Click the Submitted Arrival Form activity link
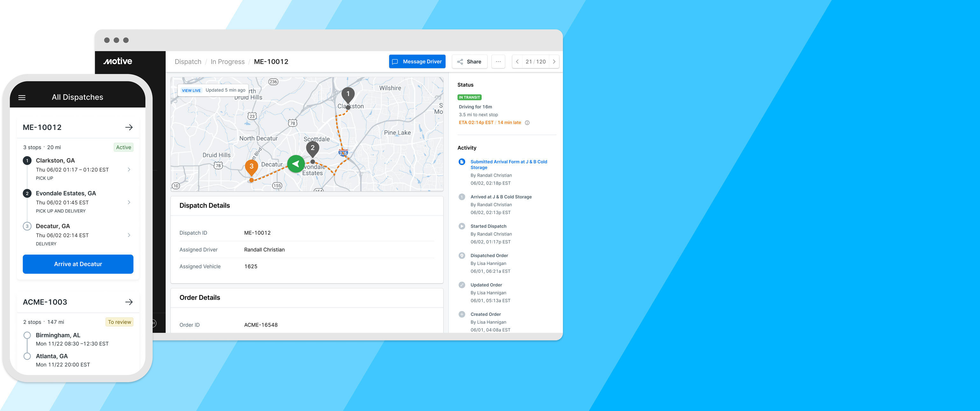Viewport: 980px width, 411px height. [509, 164]
